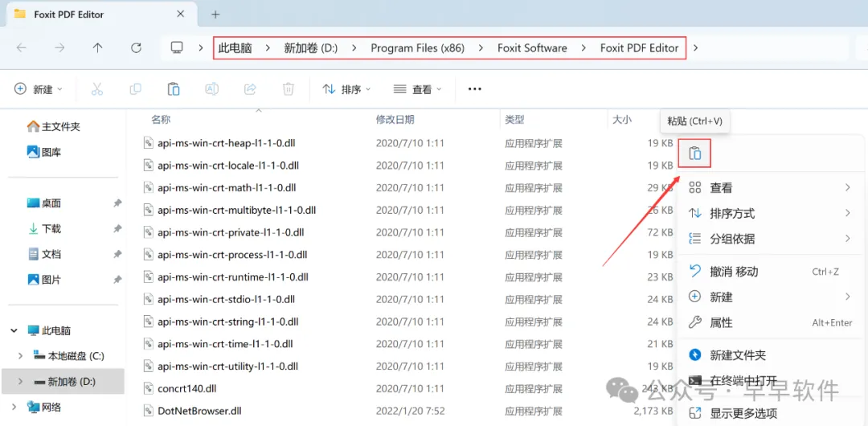Click the Paste icon in context menu
Viewport: 868px width, 426px height.
[694, 153]
